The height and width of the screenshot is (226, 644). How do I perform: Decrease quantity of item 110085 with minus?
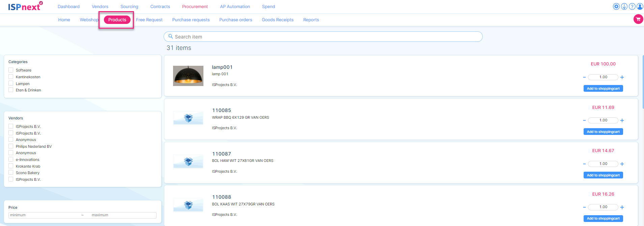[584, 120]
